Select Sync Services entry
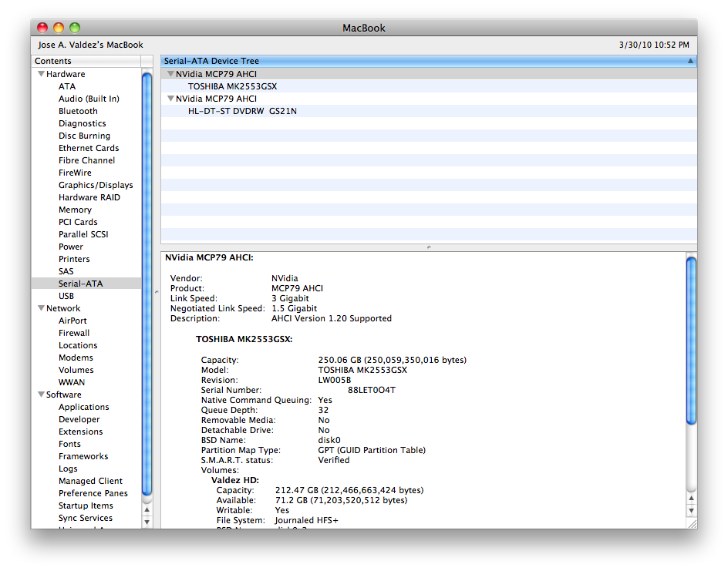This screenshot has height=571, width=728. (85, 518)
